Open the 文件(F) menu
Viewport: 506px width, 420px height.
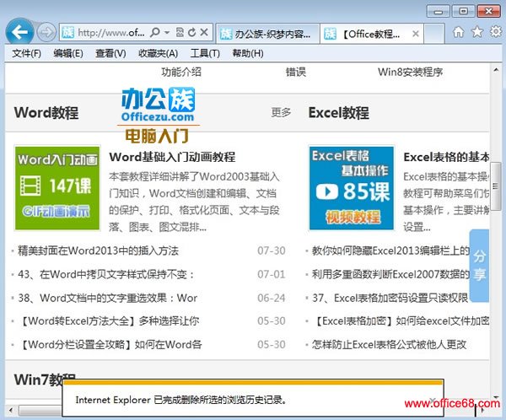(26, 53)
